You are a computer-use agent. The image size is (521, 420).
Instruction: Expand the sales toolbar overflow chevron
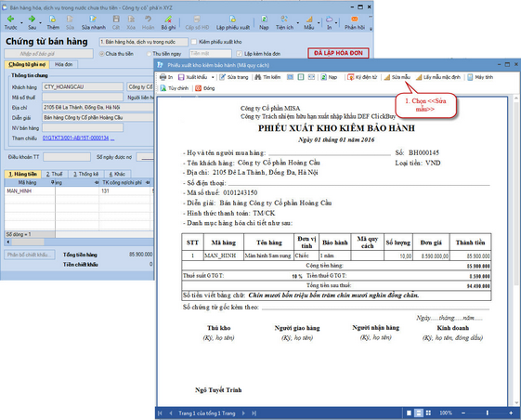tap(371, 29)
